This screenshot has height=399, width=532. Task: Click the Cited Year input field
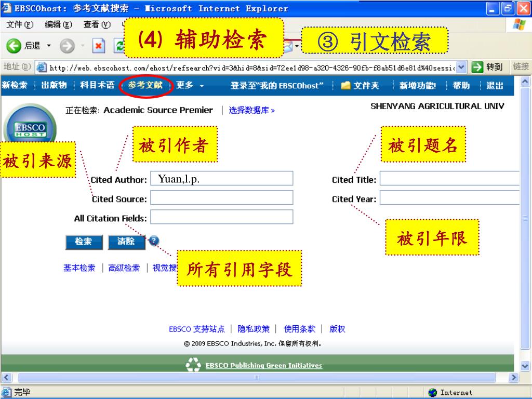pyautogui.click(x=449, y=197)
